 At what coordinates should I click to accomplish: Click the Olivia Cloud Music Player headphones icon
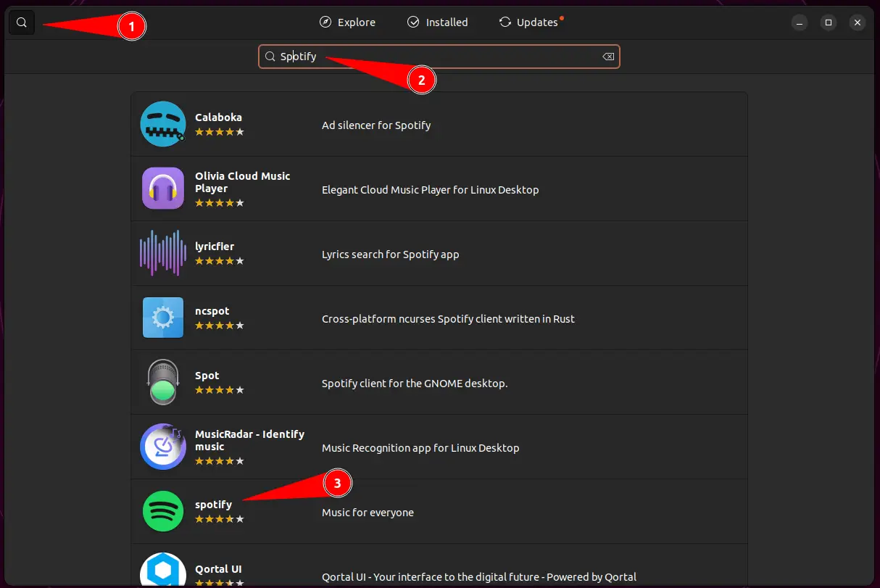[x=163, y=189]
